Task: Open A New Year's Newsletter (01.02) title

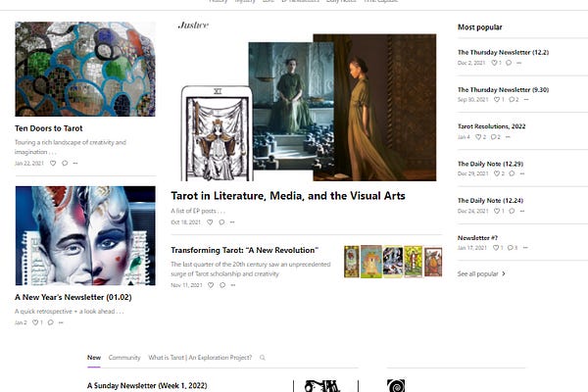Action: [73, 297]
